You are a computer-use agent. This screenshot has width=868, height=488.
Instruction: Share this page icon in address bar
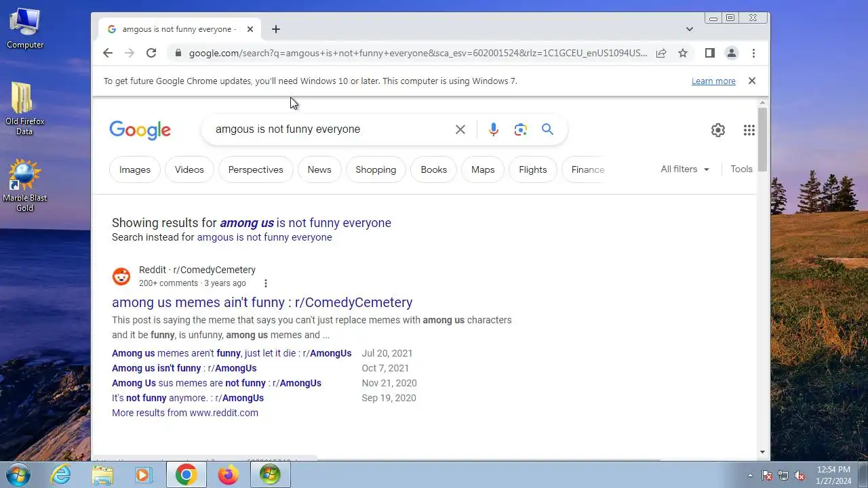[x=661, y=53]
